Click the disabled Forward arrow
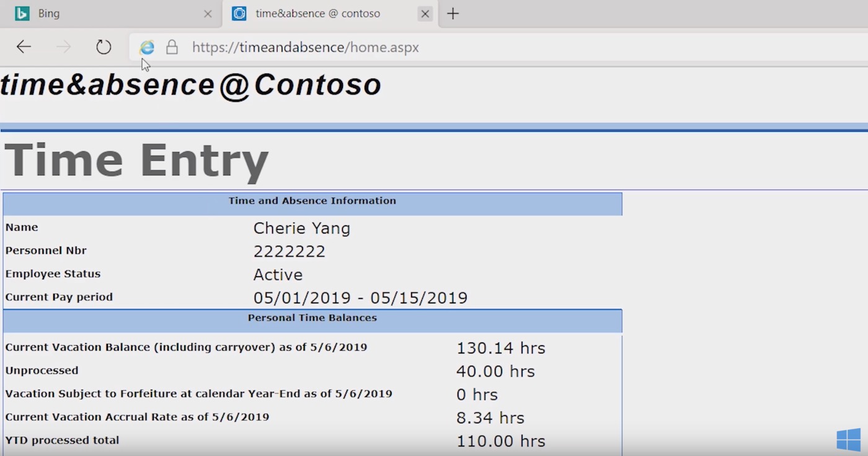The image size is (868, 456). (63, 47)
